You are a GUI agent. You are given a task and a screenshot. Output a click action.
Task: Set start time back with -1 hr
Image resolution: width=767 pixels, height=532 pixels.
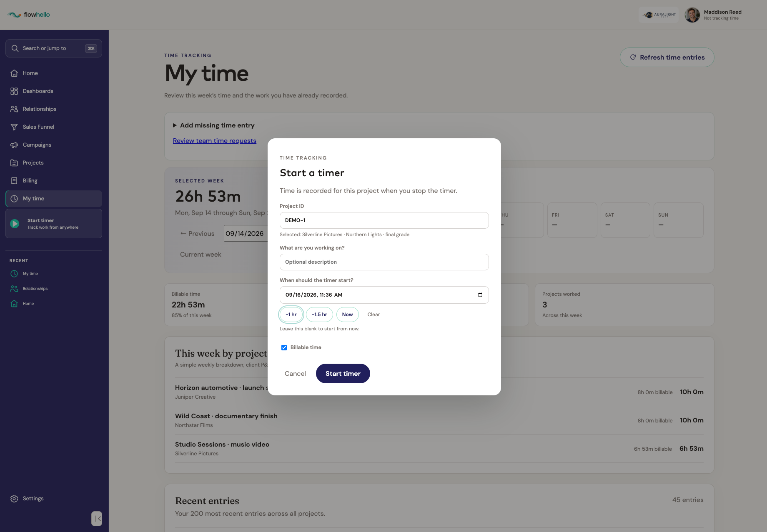pyautogui.click(x=291, y=315)
